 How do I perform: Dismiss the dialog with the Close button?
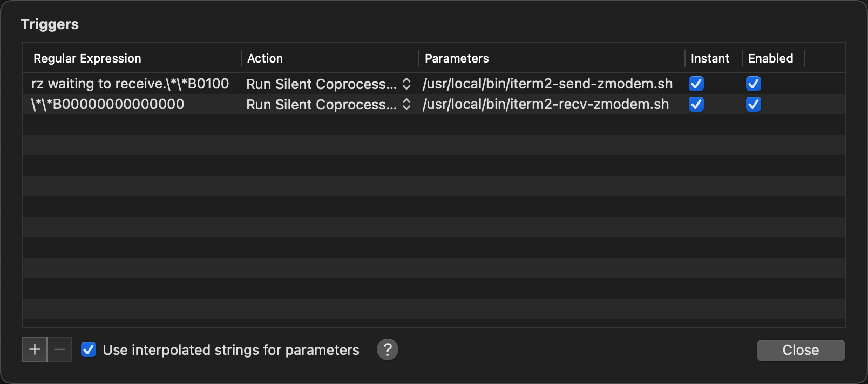coord(801,350)
